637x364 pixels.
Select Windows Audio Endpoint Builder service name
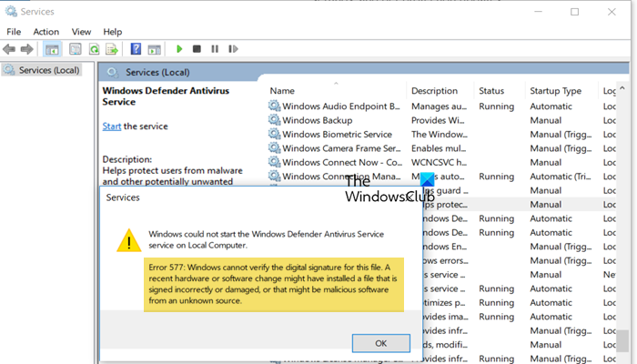pyautogui.click(x=341, y=106)
